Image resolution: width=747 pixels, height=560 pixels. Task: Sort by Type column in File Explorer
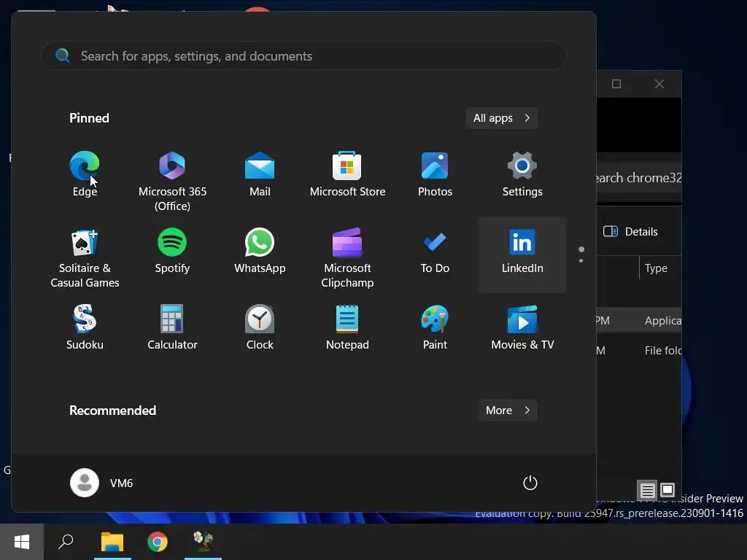(656, 268)
